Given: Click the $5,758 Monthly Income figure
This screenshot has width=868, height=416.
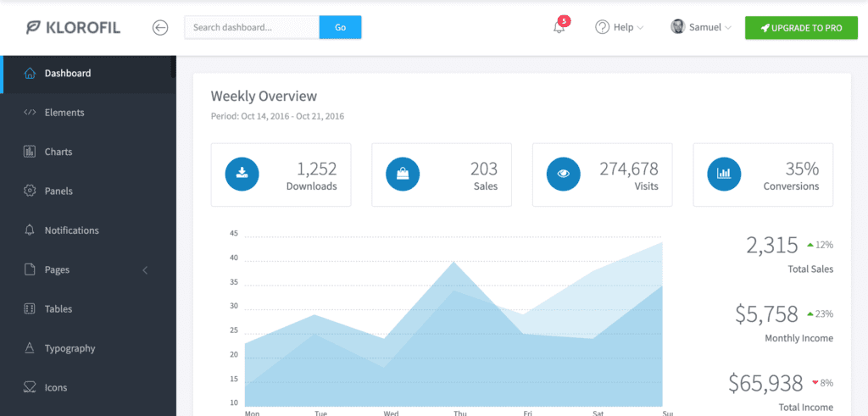Looking at the screenshot, I should [x=766, y=313].
